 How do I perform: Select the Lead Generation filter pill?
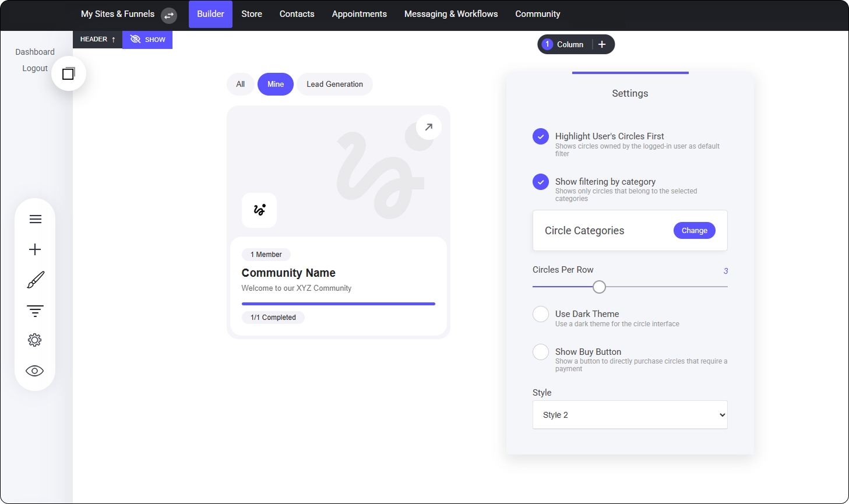pyautogui.click(x=334, y=84)
